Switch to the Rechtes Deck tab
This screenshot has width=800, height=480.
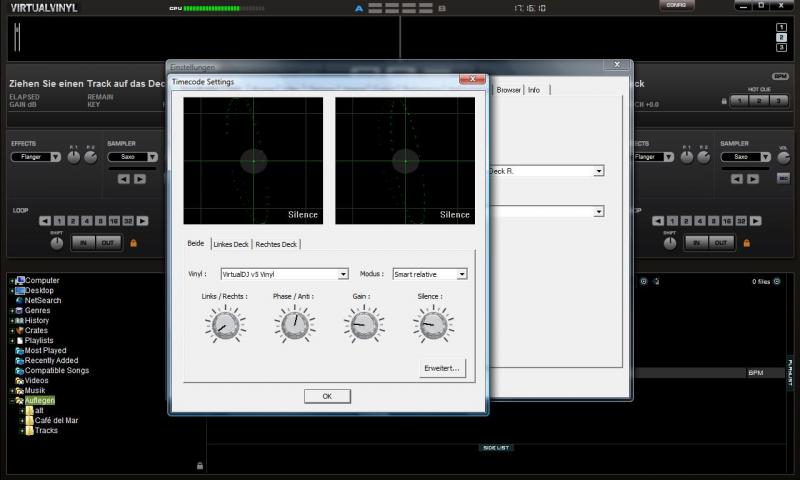click(276, 244)
